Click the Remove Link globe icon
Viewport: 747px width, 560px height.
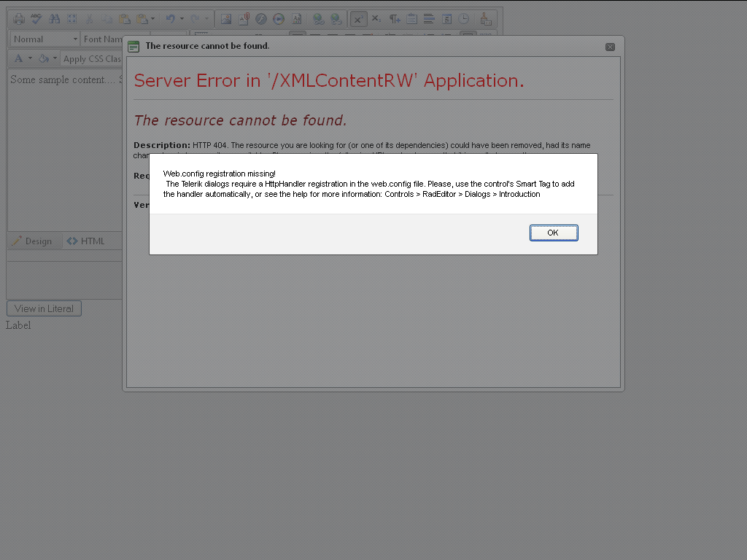tap(336, 19)
